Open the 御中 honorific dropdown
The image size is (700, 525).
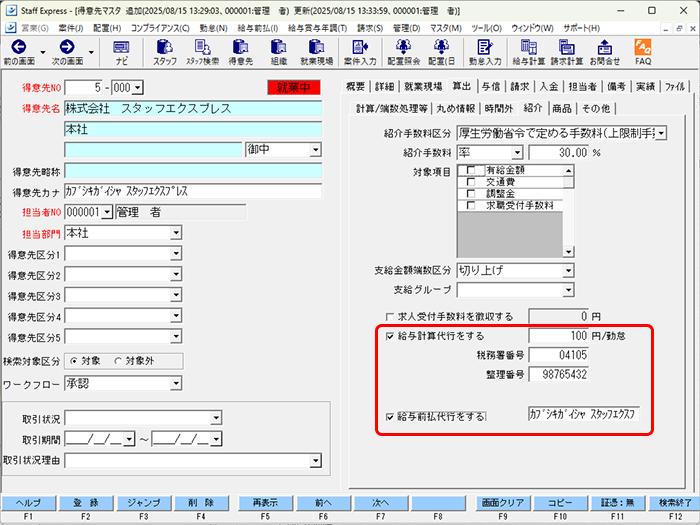pos(316,150)
